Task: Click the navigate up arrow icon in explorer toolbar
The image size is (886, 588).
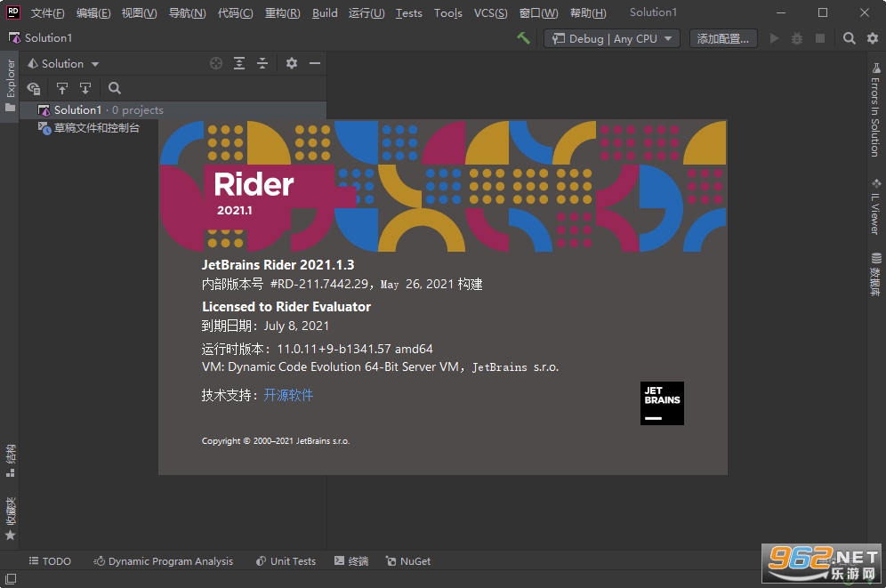Action: coord(61,88)
